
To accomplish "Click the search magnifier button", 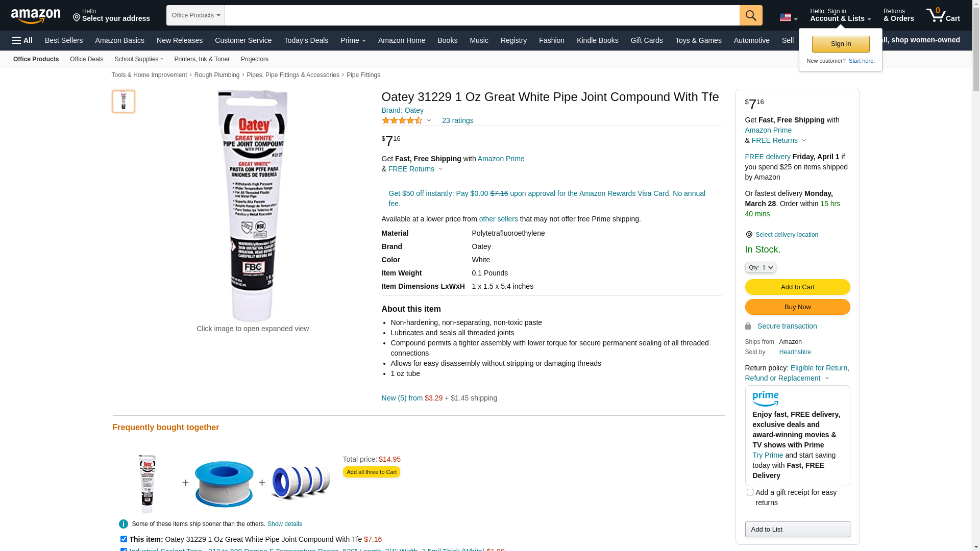I will coord(751,15).
